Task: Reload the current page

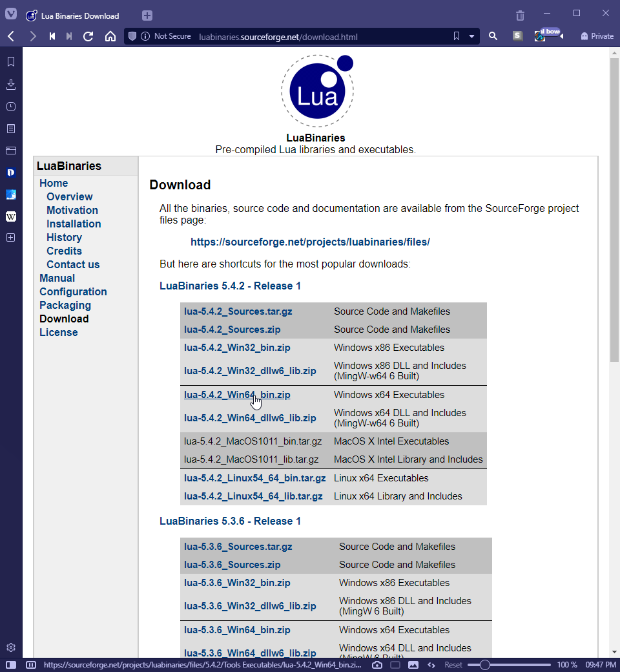Action: click(88, 36)
